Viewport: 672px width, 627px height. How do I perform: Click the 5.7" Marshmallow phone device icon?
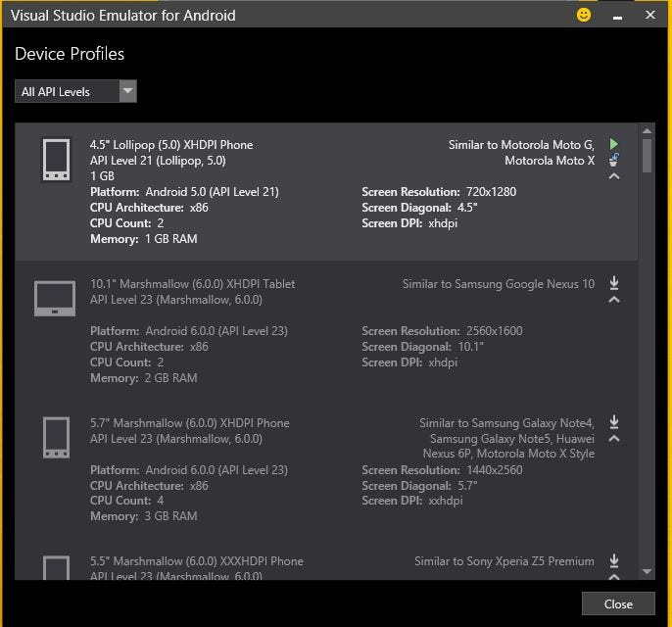(56, 437)
